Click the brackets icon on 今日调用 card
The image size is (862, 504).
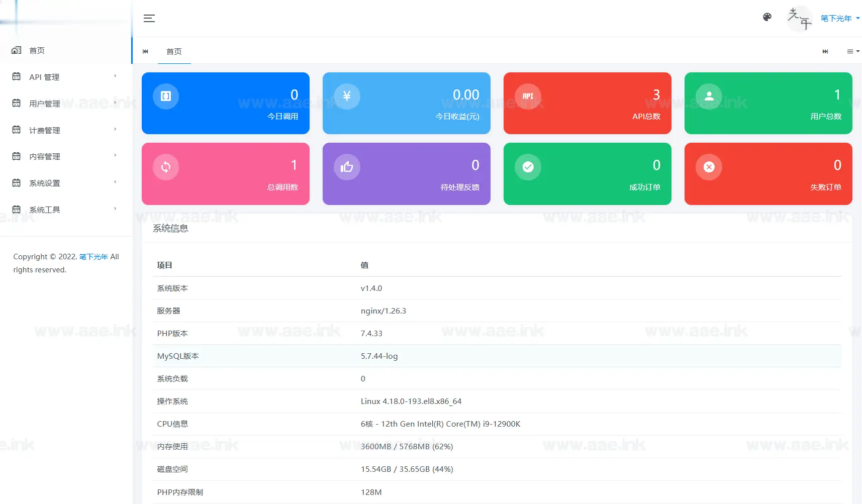pyautogui.click(x=166, y=96)
